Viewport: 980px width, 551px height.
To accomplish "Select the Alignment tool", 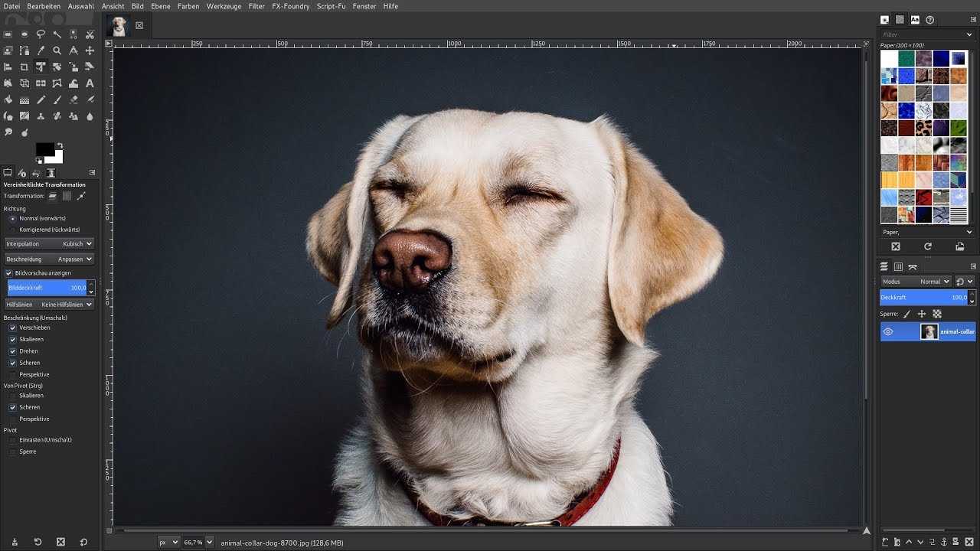I will [x=8, y=67].
